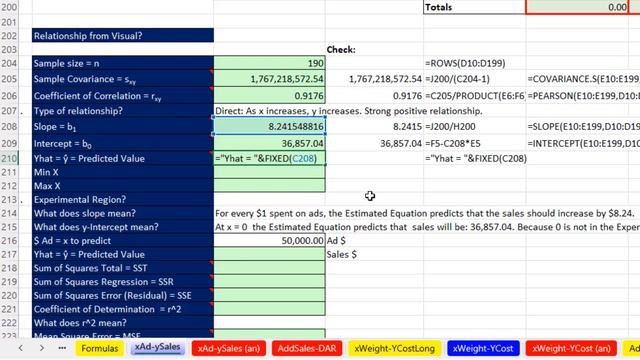This screenshot has height=360, width=640.
Task: Open the sheet list ellipsis button
Action: 62,348
